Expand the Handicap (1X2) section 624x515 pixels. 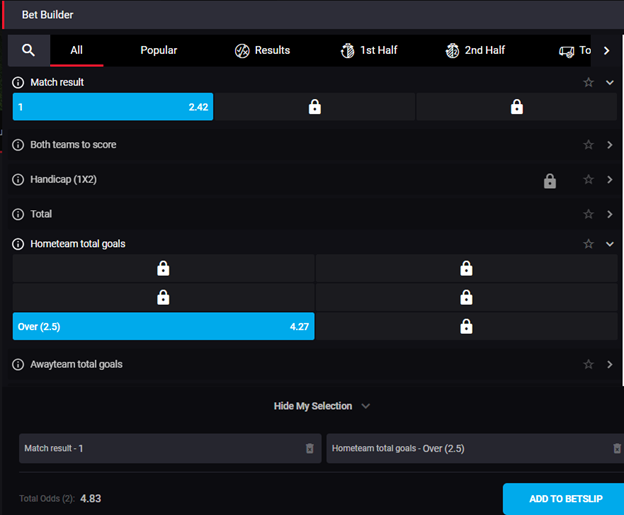coord(610,179)
